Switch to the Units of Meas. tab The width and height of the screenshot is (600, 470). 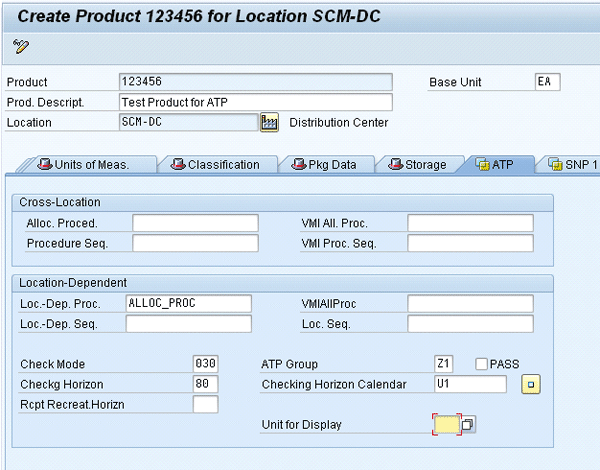coord(88,165)
